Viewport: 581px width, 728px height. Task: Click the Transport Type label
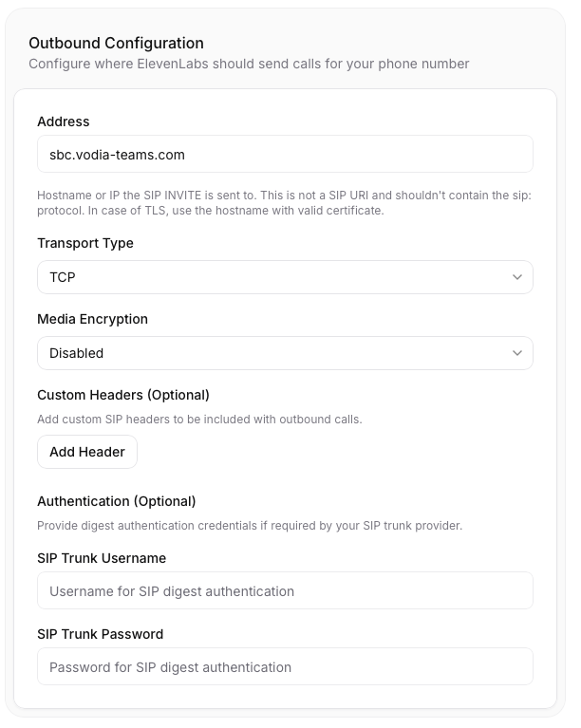pyautogui.click(x=85, y=243)
